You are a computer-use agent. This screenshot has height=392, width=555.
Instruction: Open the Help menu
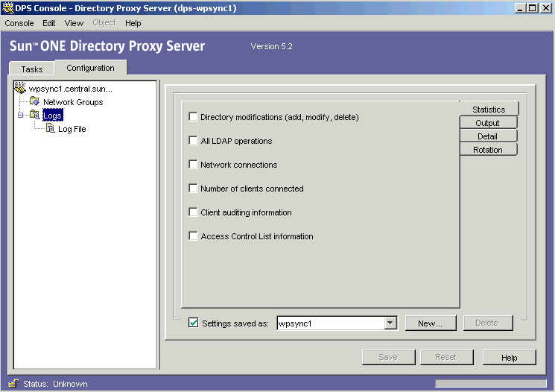tap(133, 23)
